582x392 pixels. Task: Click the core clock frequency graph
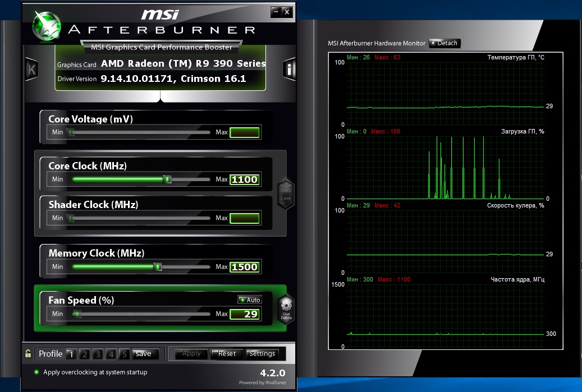[x=446, y=316]
